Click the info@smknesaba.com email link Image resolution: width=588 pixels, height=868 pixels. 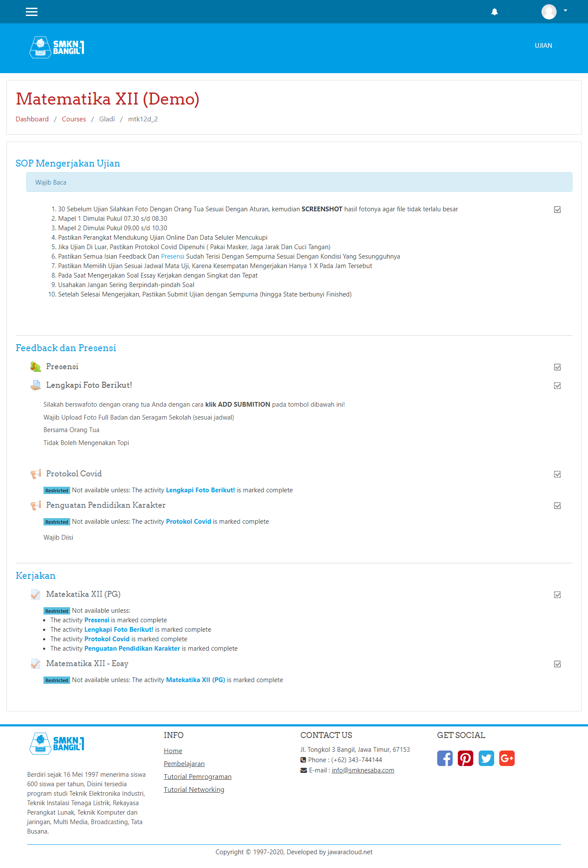coord(363,770)
